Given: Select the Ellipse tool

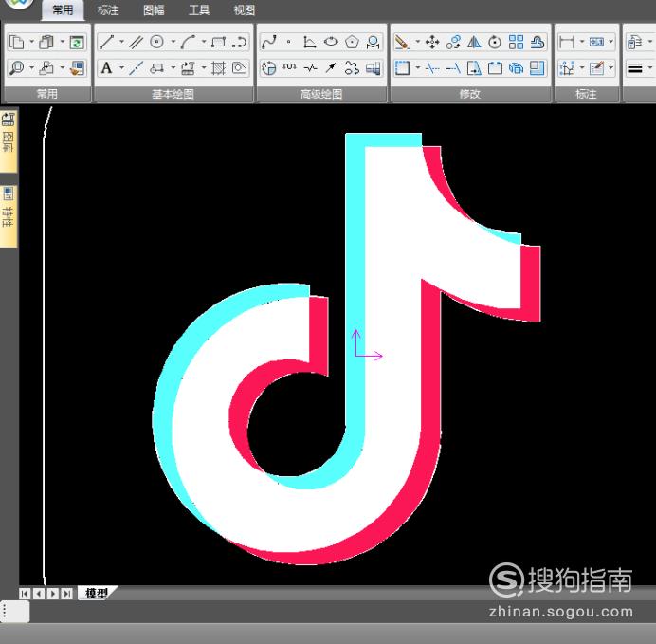Looking at the screenshot, I should (x=331, y=42).
